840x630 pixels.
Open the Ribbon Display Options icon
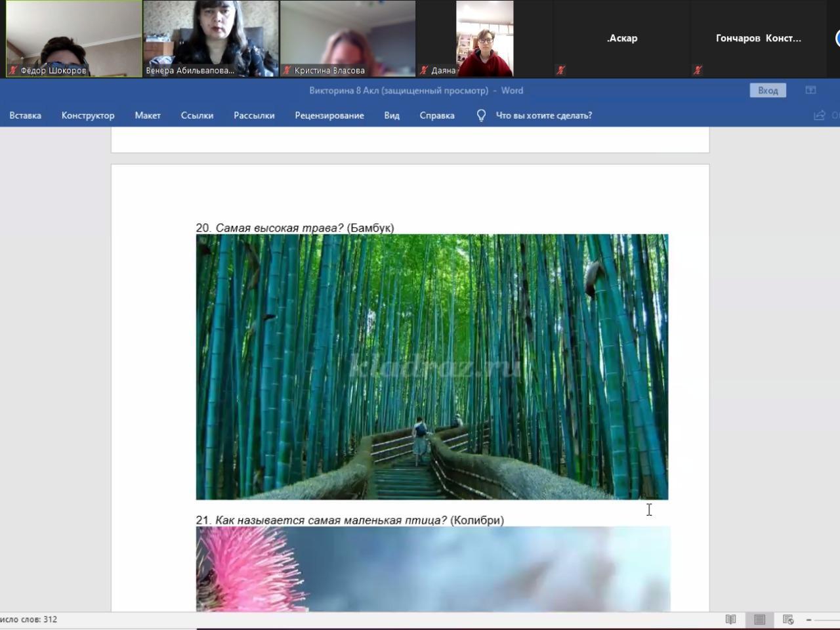pyautogui.click(x=810, y=91)
